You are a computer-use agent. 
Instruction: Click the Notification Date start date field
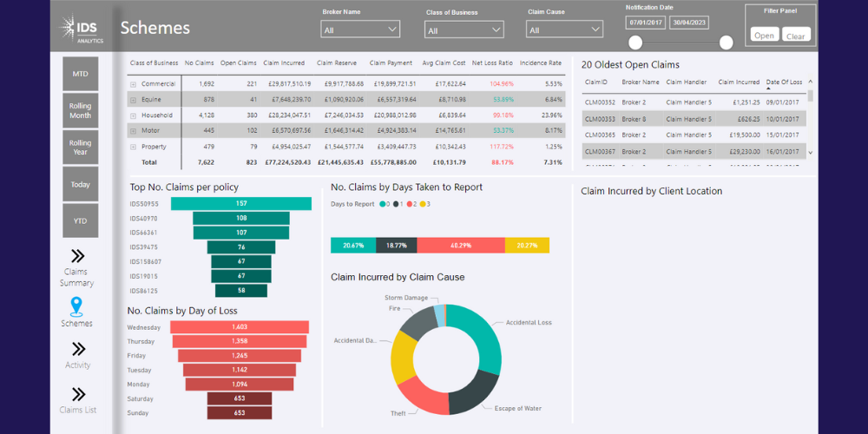point(647,22)
